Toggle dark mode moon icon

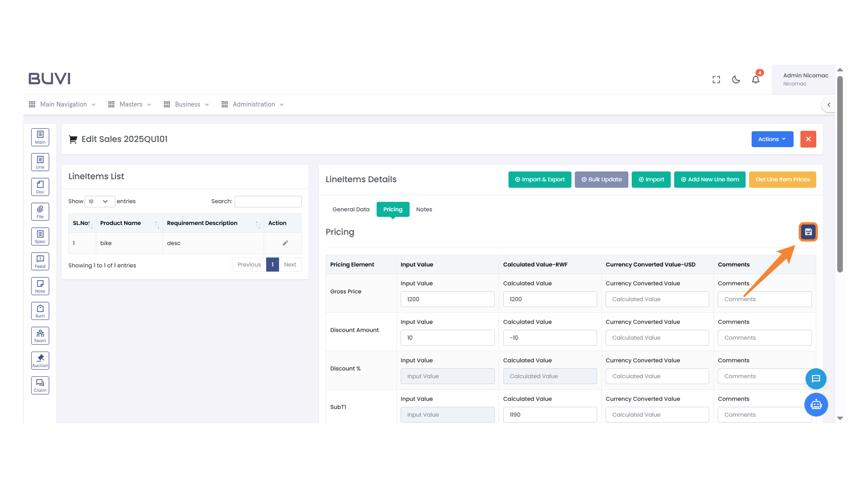(736, 80)
